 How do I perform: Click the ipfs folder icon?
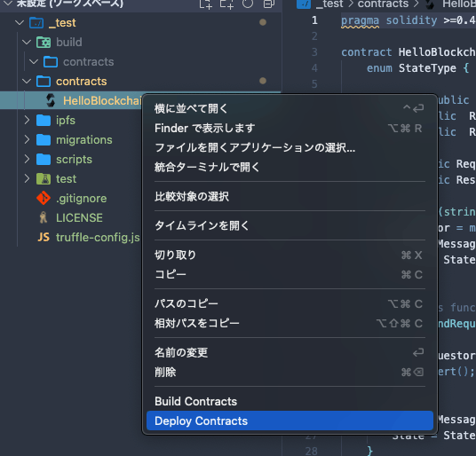pos(44,120)
